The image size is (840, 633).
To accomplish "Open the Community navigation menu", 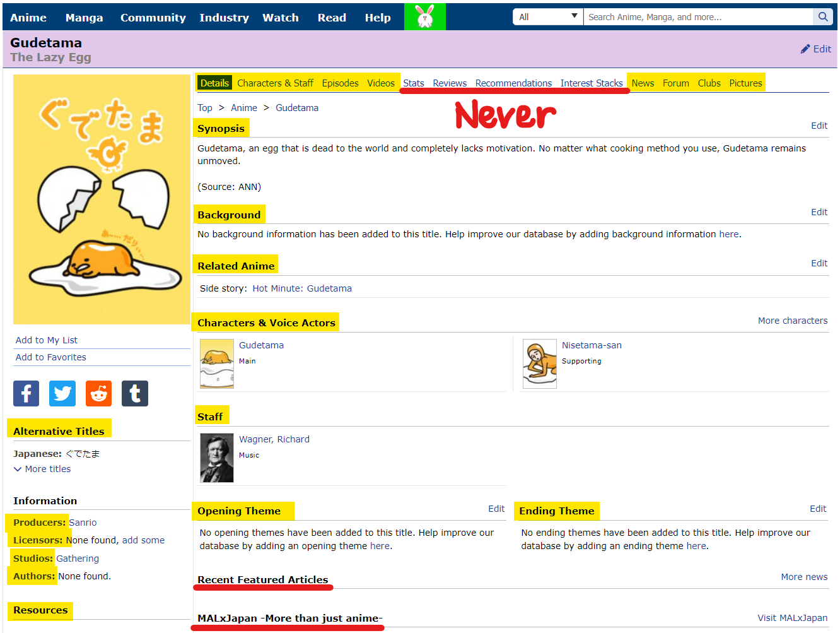I will [153, 18].
